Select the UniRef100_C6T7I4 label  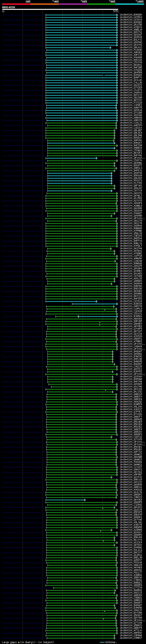[x=131, y=191]
